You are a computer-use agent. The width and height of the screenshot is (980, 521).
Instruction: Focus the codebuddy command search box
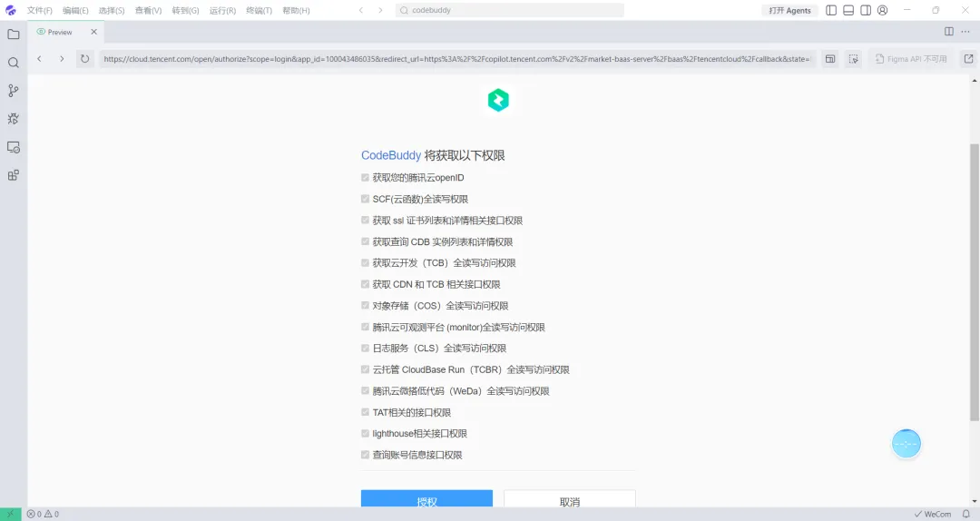(509, 10)
